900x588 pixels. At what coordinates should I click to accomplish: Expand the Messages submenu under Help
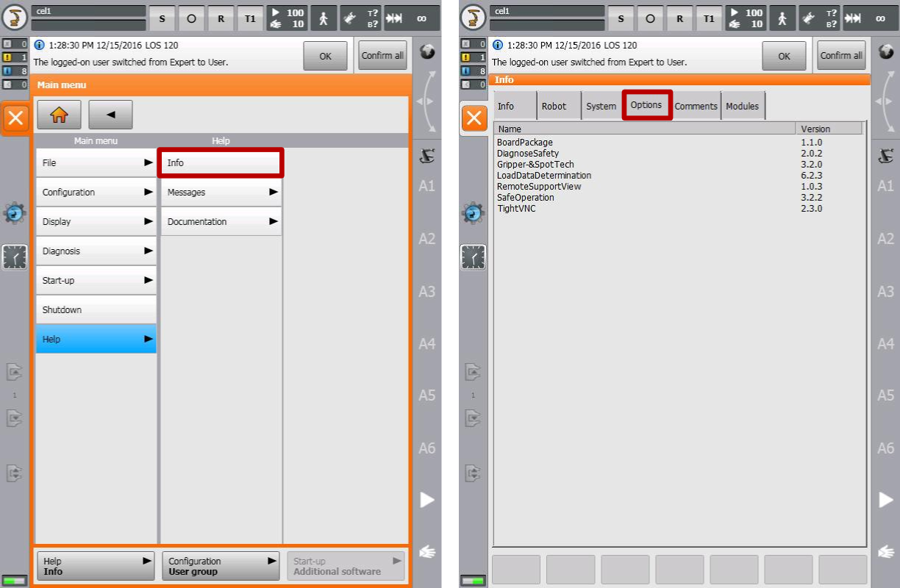tap(221, 193)
